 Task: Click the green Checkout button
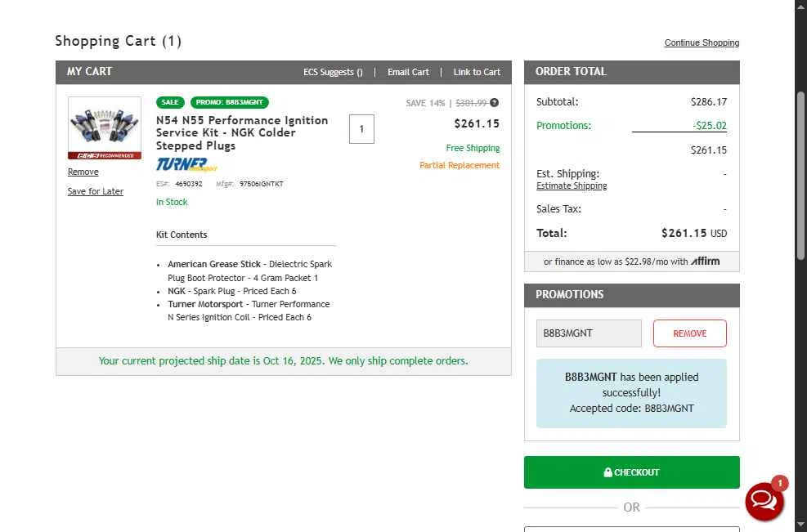(x=631, y=472)
